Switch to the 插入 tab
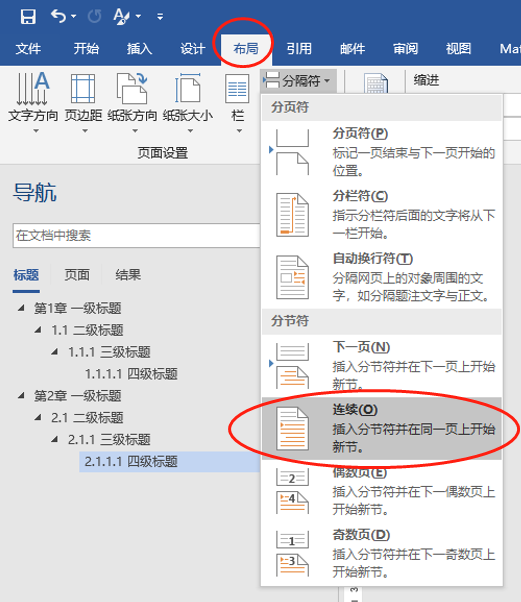 click(x=139, y=49)
